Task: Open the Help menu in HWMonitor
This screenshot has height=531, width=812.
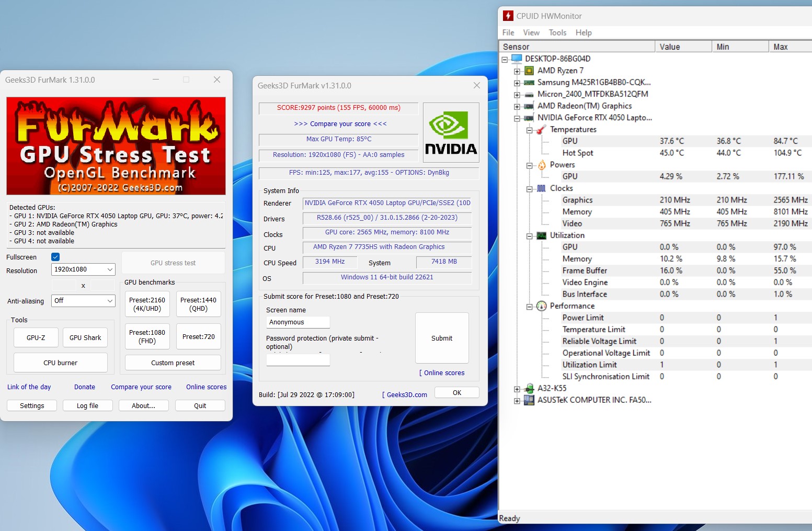Action: 584,32
